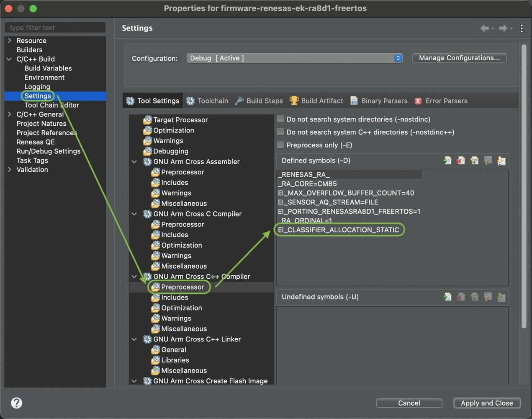This screenshot has height=419, width=532.
Task: Click the GNU Arm Cross C++ Linker icon
Action: 147,339
